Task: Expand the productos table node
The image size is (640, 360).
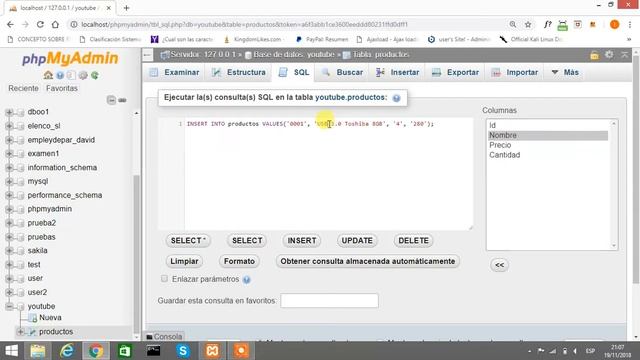Action: click(20, 332)
